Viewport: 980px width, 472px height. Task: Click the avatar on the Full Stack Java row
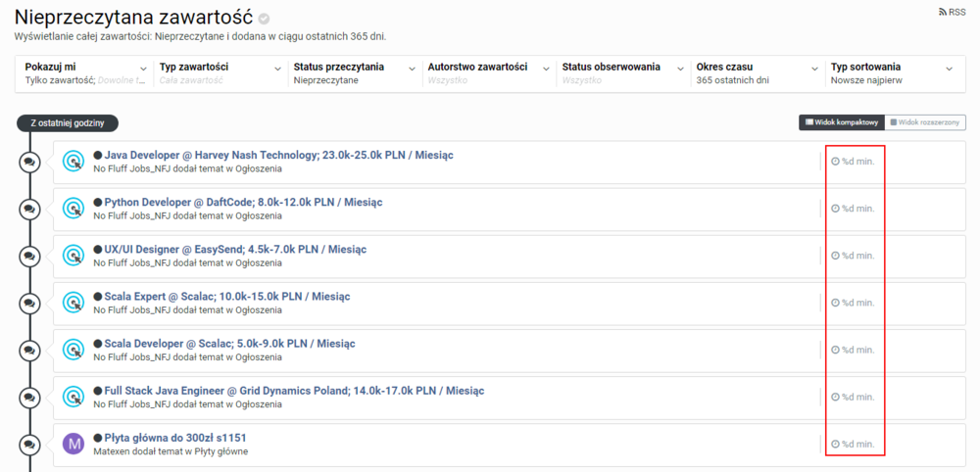[73, 397]
